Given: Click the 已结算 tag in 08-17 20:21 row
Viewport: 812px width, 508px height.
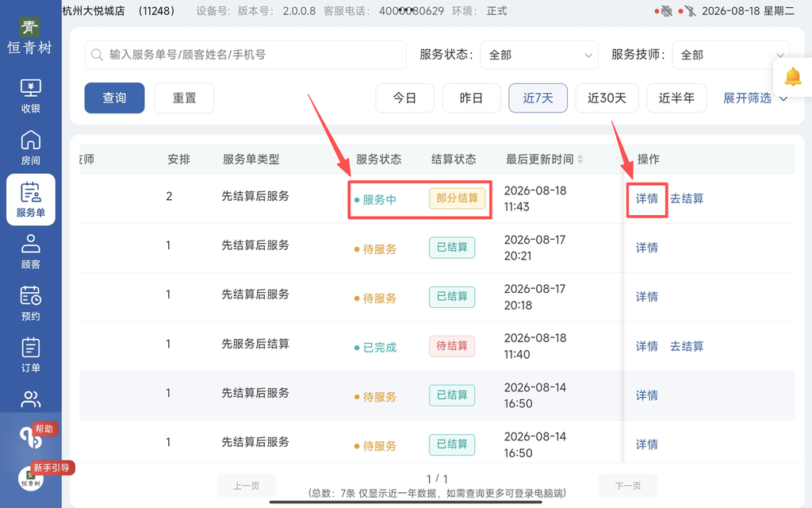Looking at the screenshot, I should coord(451,248).
